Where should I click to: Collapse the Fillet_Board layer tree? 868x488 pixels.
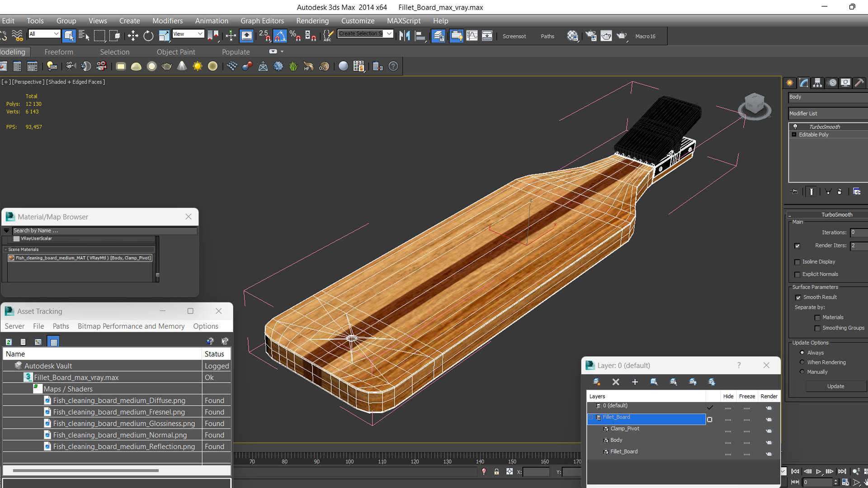click(591, 417)
